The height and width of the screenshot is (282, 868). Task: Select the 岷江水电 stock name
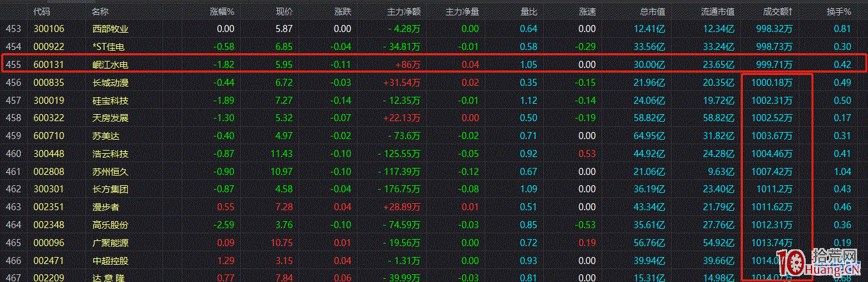[110, 65]
